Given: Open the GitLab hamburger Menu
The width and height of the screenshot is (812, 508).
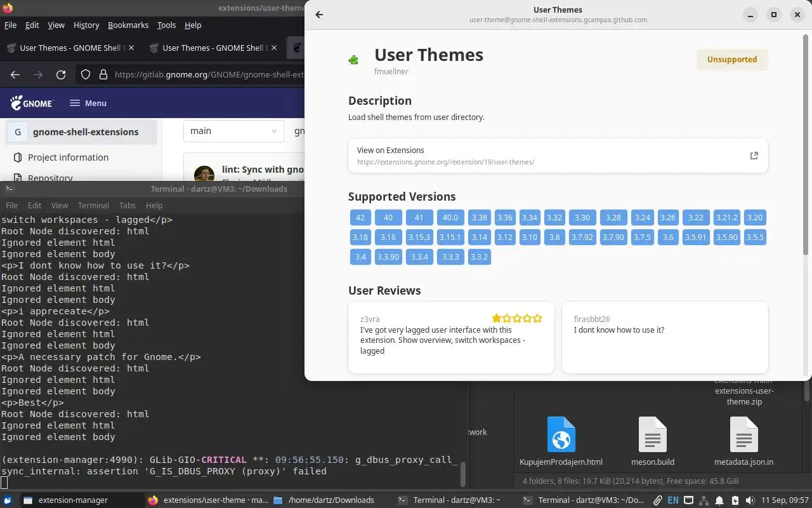Looking at the screenshot, I should tap(88, 103).
